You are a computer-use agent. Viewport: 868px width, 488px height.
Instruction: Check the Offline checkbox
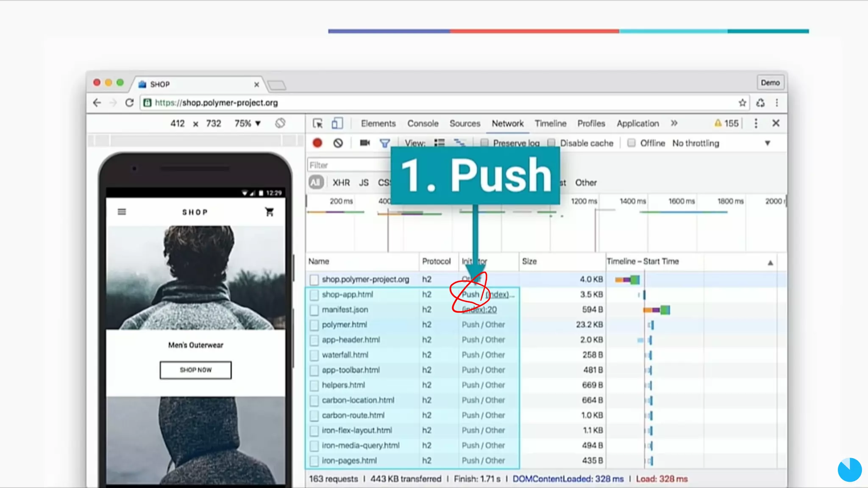pyautogui.click(x=632, y=143)
